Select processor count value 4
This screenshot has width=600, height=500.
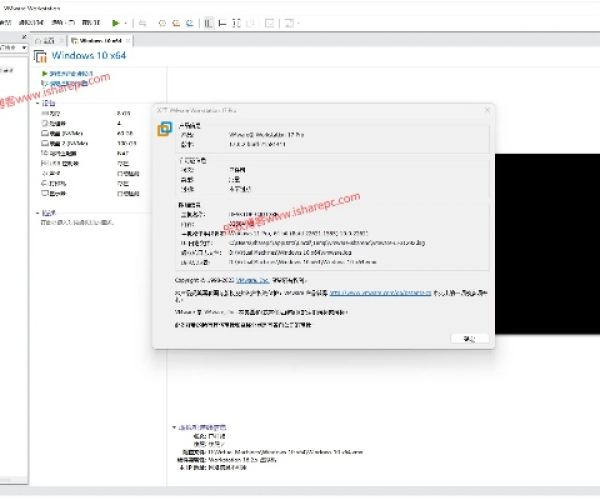click(119, 123)
